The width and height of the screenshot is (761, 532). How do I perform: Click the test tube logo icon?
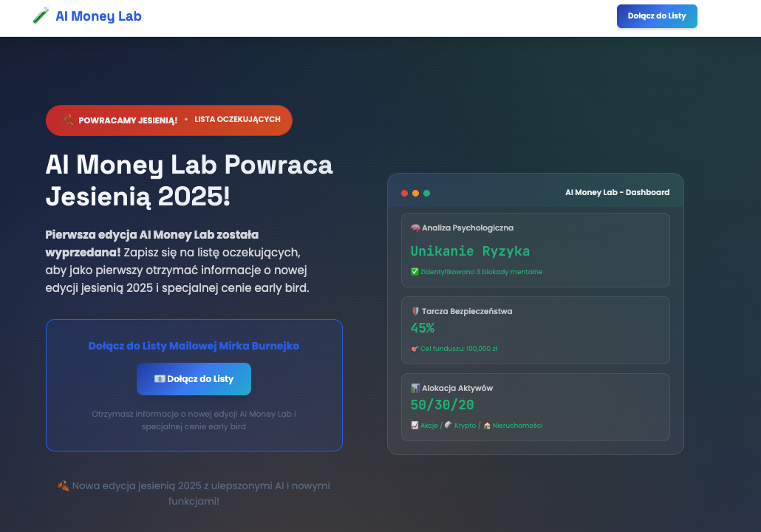tap(41, 16)
